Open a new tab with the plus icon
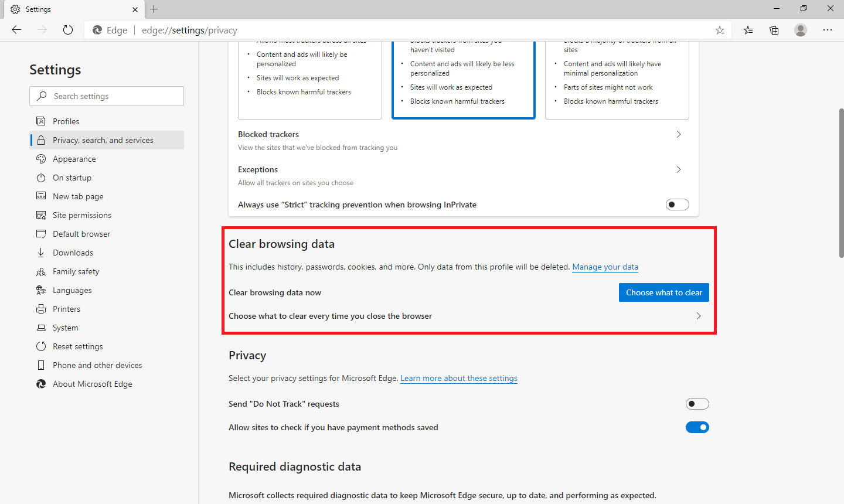This screenshot has height=504, width=844. (154, 9)
